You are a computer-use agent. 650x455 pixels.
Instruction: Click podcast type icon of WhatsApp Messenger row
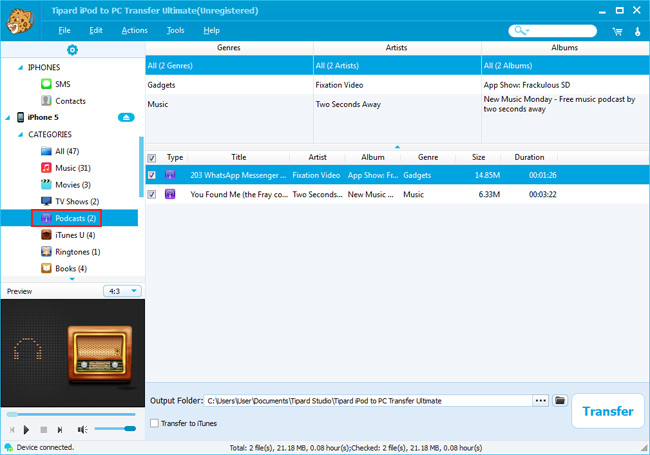coord(170,175)
